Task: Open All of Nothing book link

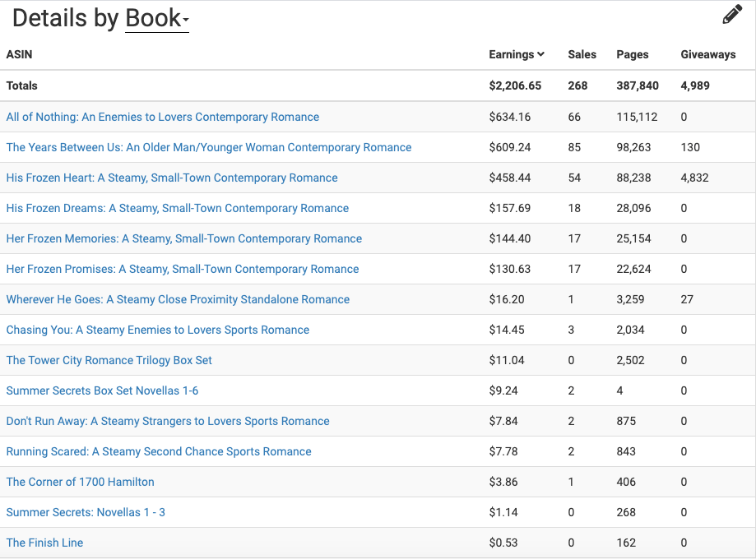Action: click(162, 117)
